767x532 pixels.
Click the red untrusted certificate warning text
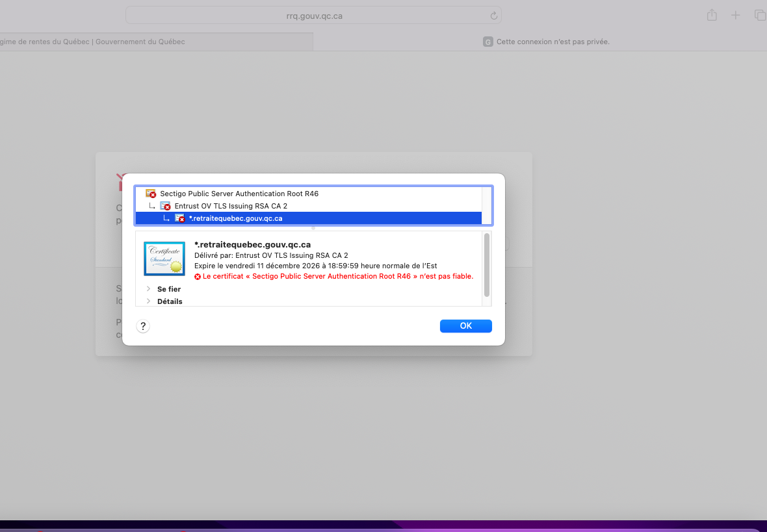pos(338,276)
